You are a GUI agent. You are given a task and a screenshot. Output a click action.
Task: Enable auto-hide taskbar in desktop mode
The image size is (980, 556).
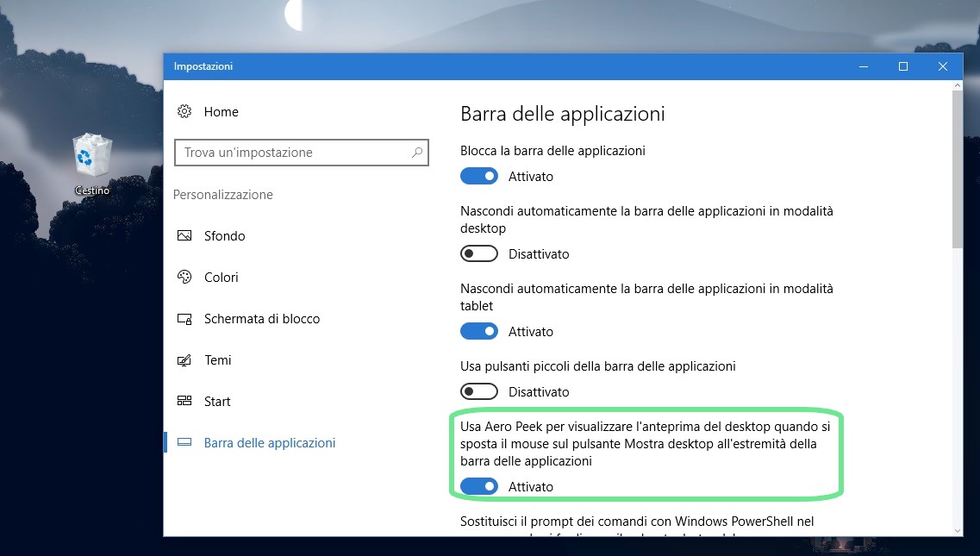(479, 254)
